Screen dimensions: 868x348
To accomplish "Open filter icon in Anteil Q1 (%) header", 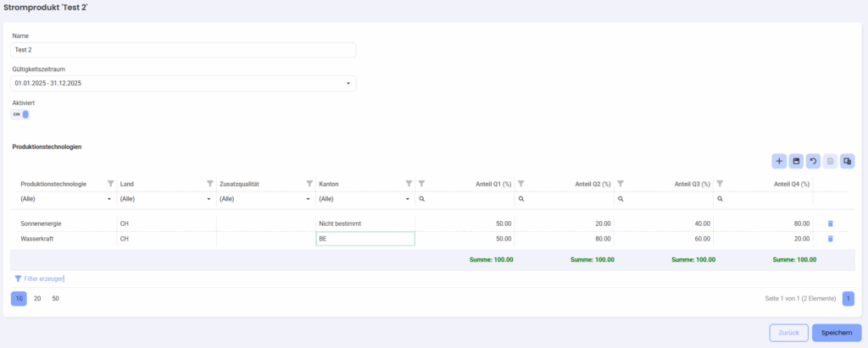I will tap(422, 183).
